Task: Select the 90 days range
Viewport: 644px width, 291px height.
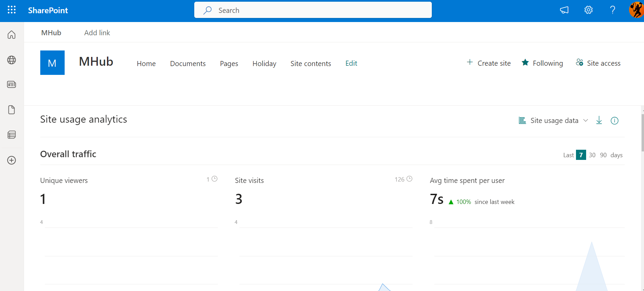Action: pos(603,155)
